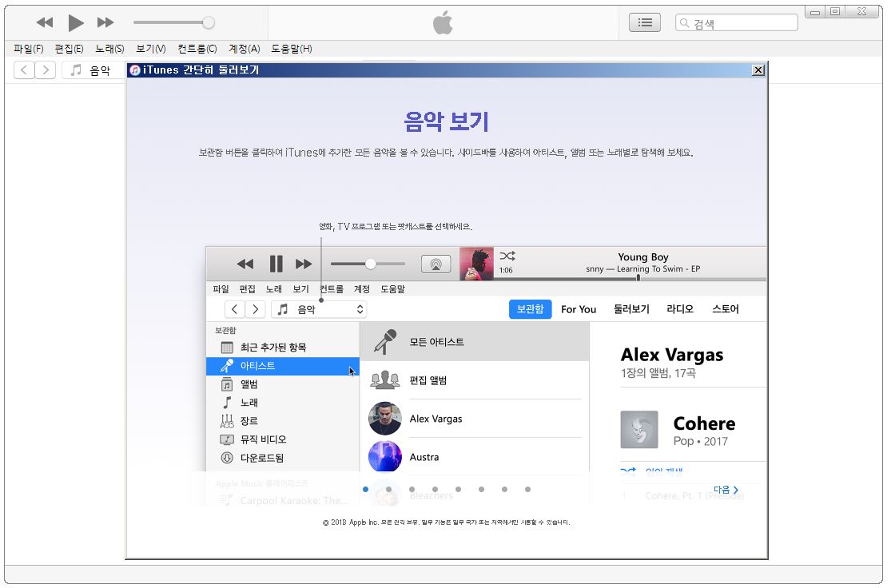Jump to the second tour page dot
This screenshot has width=891, height=588.
tap(388, 489)
